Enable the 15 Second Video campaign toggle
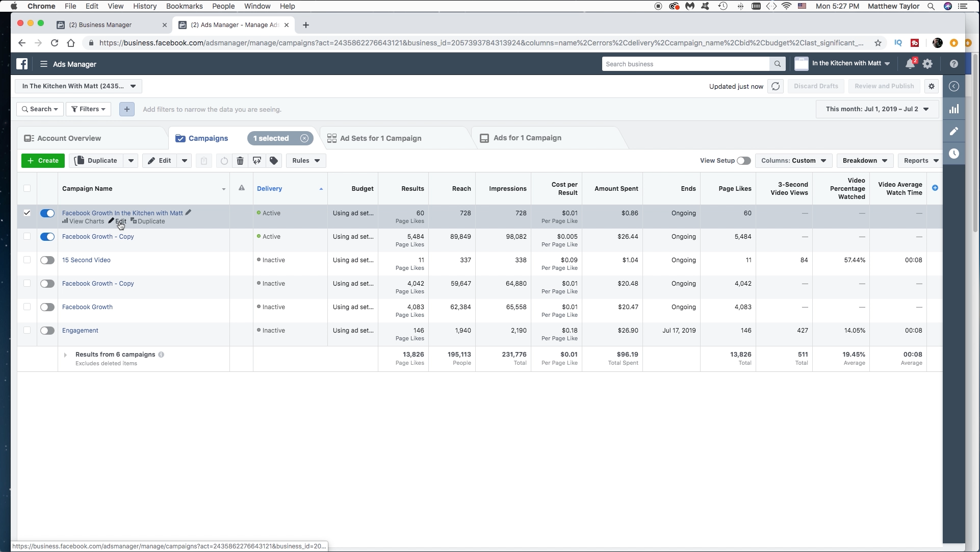Image resolution: width=980 pixels, height=552 pixels. coord(47,260)
